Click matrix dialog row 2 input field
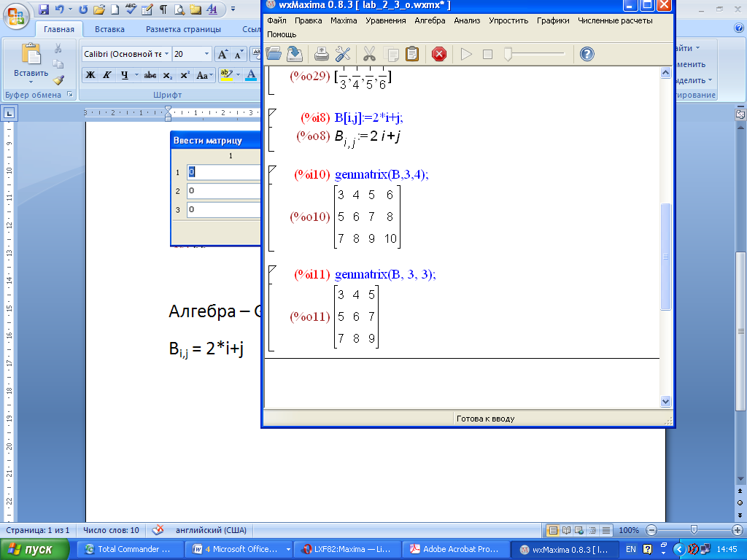747x560 pixels. [x=223, y=190]
